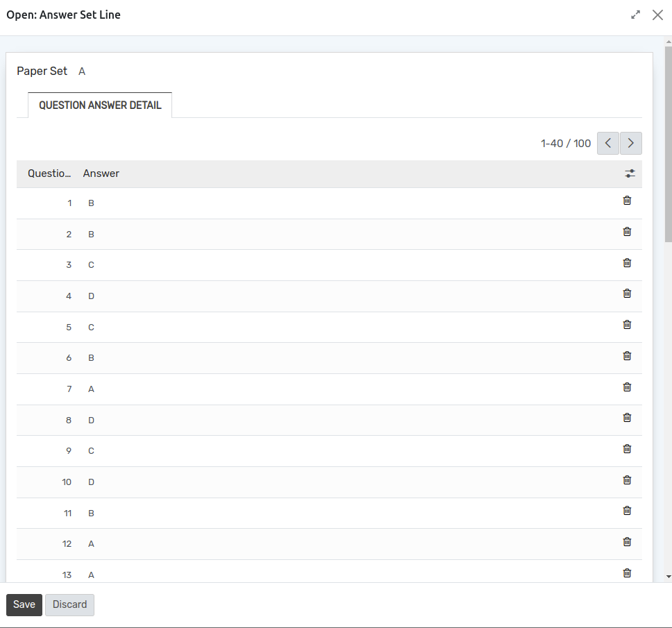Screen dimensions: 672x628
Task: Select answer A of question 13
Action: (91, 575)
